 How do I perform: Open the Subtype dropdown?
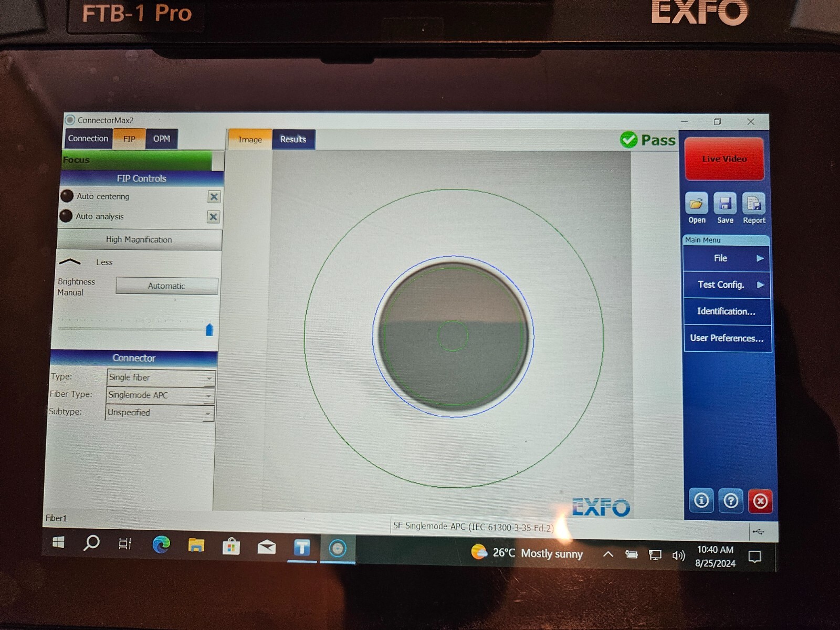(160, 413)
